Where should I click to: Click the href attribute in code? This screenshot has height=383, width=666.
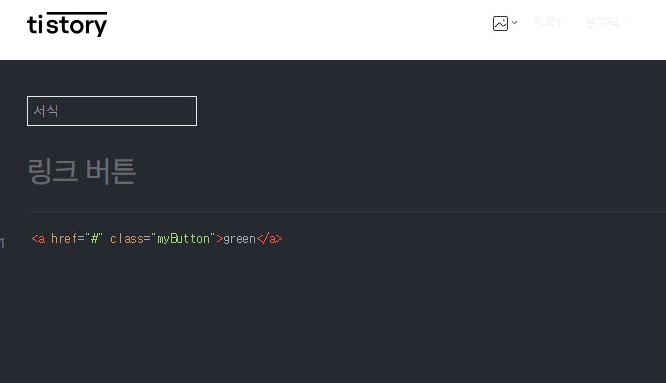(64, 238)
